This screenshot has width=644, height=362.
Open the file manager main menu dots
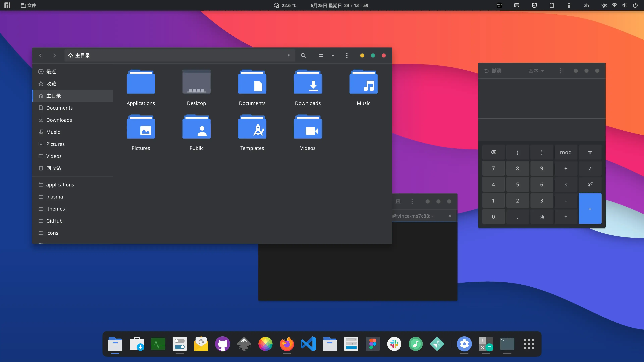(346, 55)
